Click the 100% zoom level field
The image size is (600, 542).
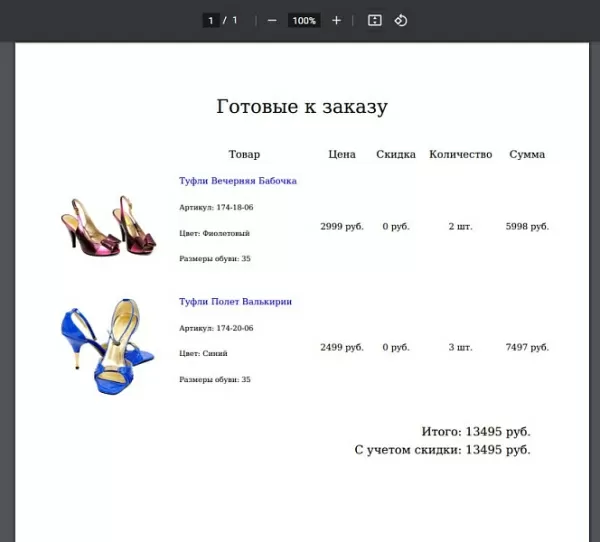pyautogui.click(x=304, y=20)
